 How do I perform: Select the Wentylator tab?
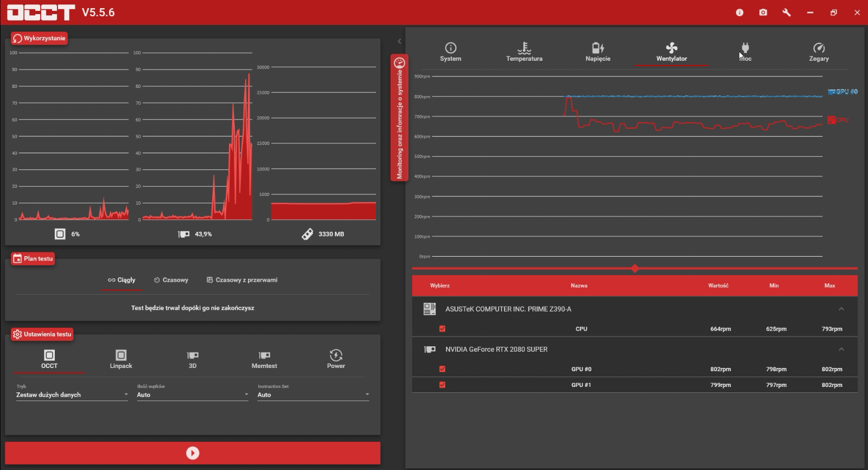tap(672, 53)
